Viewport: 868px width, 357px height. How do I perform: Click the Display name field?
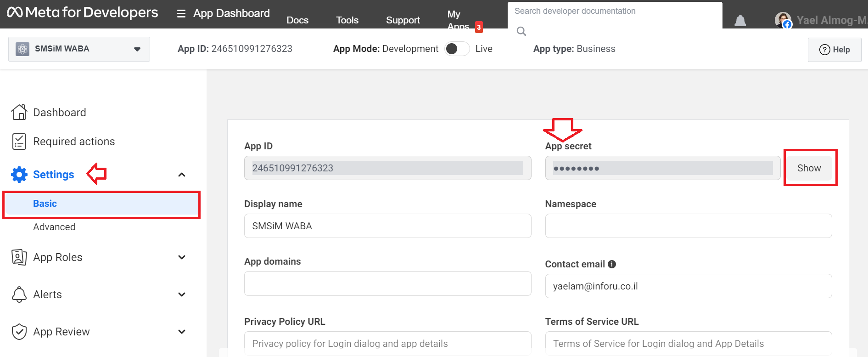point(387,226)
